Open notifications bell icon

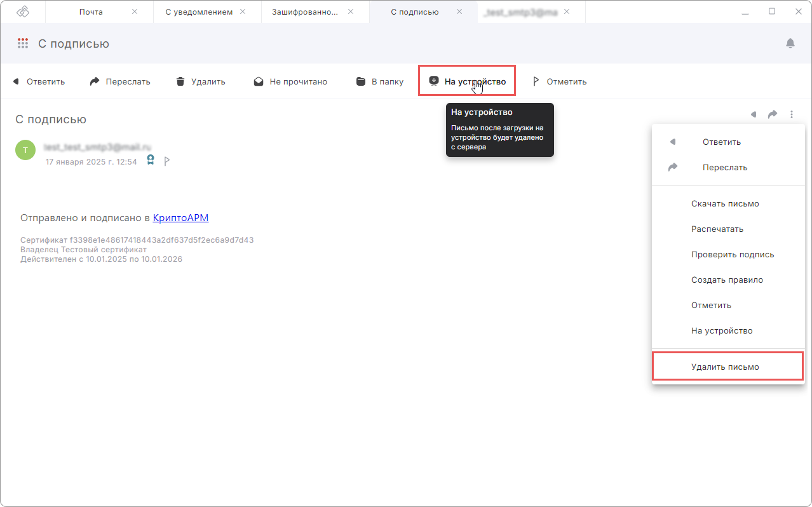(x=790, y=43)
